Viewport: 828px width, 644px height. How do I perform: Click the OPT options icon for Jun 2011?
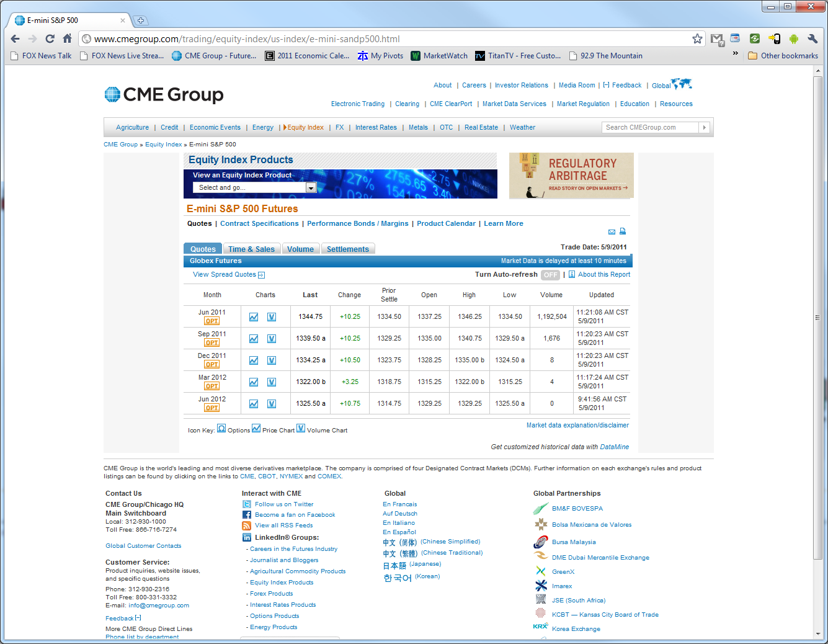click(212, 321)
